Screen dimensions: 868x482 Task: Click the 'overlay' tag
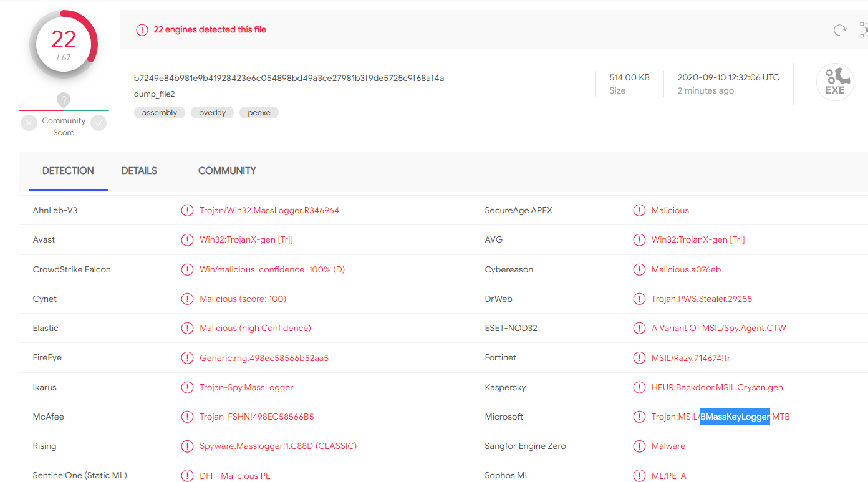(x=212, y=113)
